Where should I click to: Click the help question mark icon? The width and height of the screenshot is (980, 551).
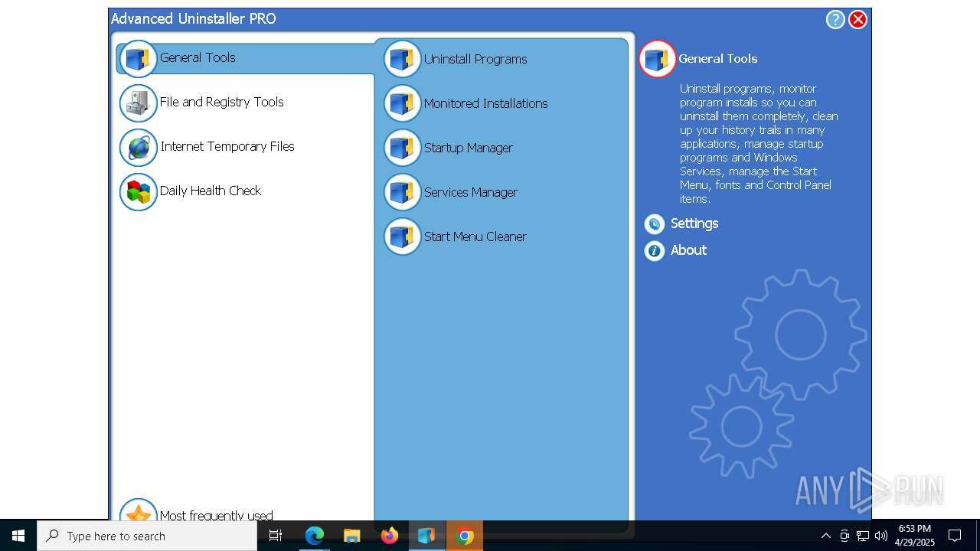tap(835, 20)
